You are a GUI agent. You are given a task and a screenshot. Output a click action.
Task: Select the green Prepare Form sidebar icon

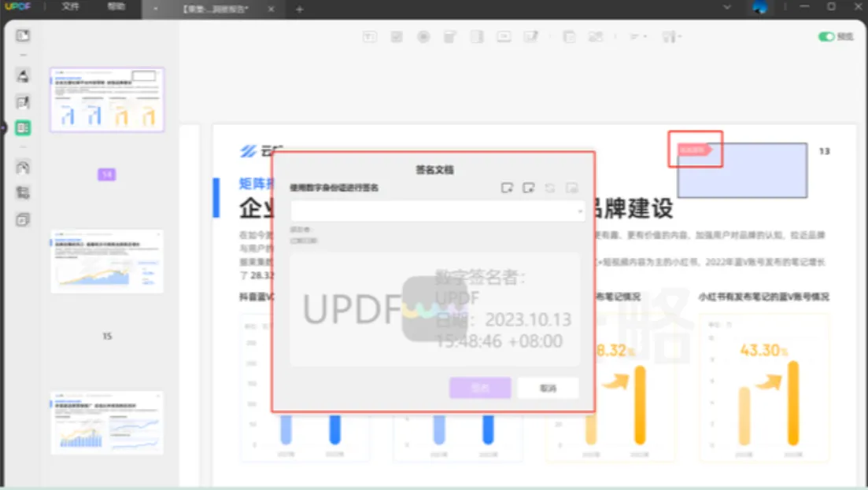23,128
